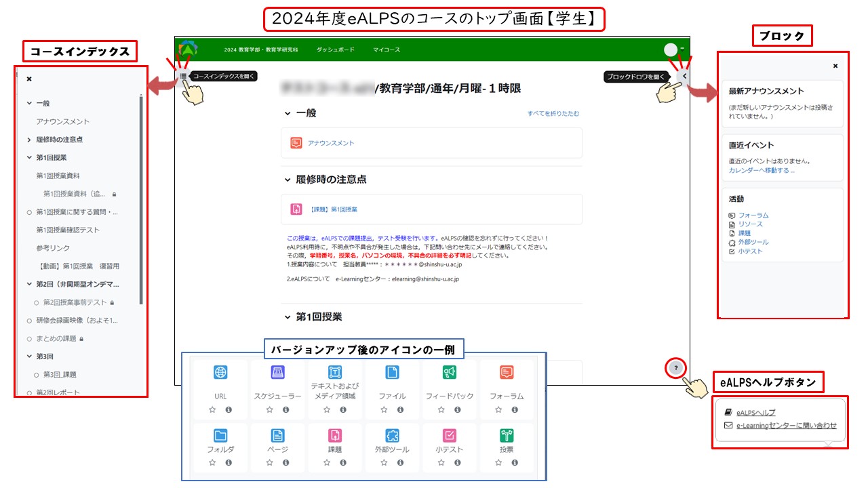Star the 投票 activity as favorite
This screenshot has width=868, height=488.
click(498, 462)
